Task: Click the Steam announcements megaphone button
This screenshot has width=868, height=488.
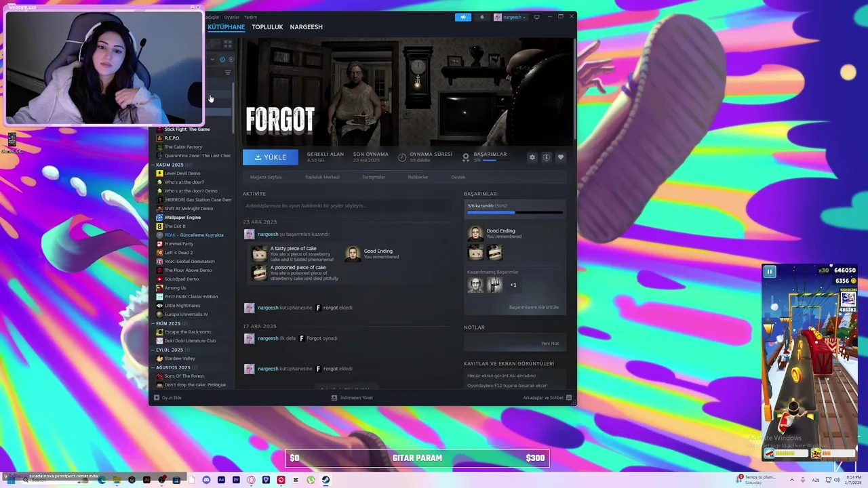Action: pos(463,17)
